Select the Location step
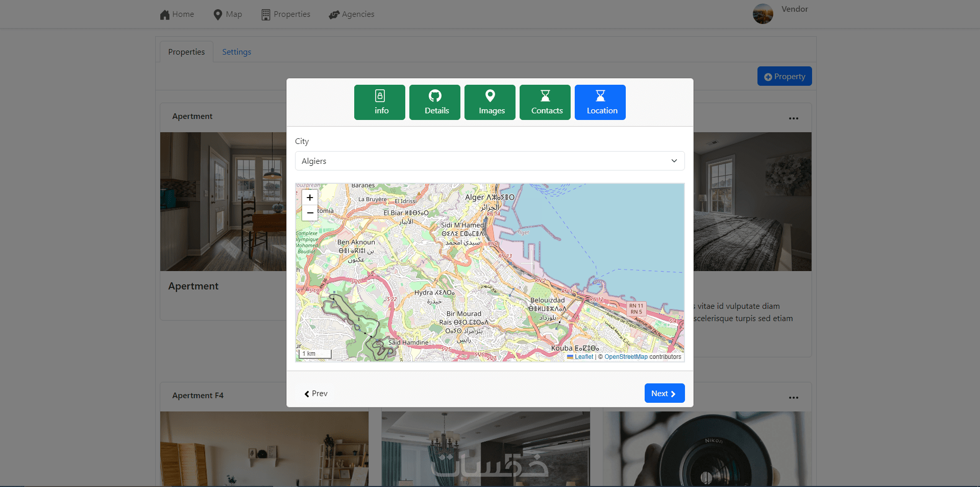The height and width of the screenshot is (487, 980). pyautogui.click(x=600, y=102)
